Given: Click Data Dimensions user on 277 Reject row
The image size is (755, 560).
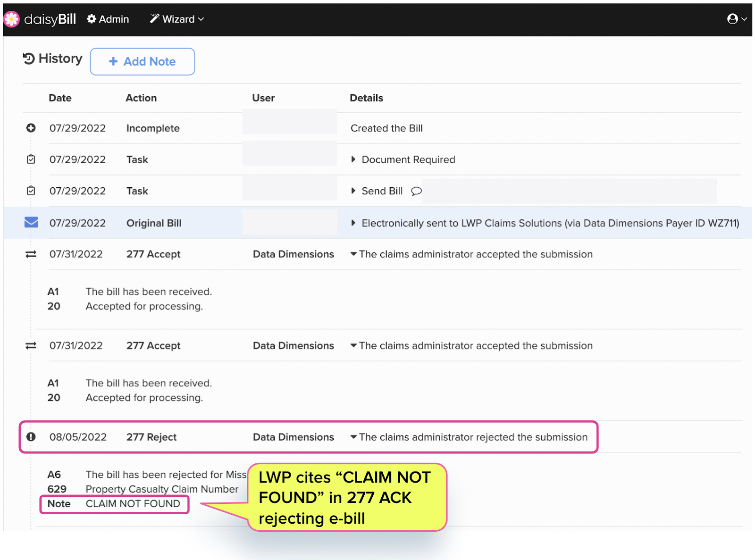Looking at the screenshot, I should tap(294, 437).
